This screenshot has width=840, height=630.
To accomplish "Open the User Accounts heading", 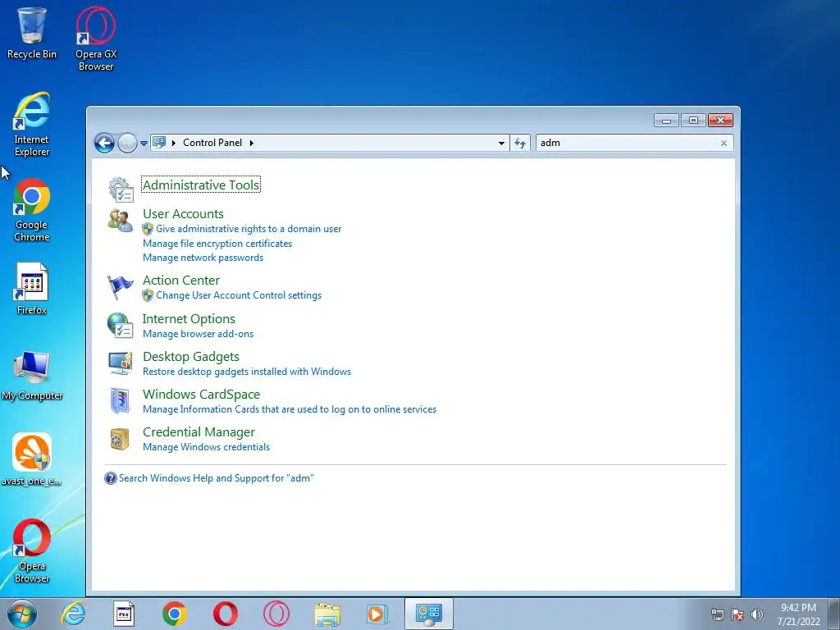I will [x=183, y=214].
